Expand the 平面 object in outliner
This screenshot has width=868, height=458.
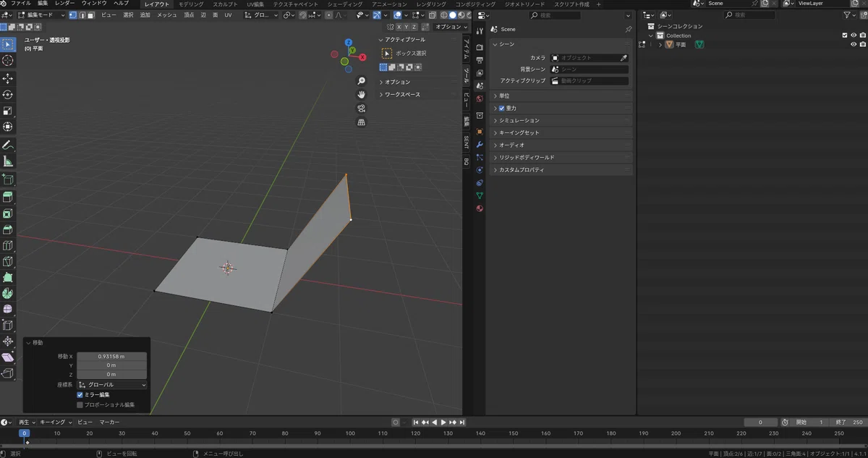click(660, 44)
